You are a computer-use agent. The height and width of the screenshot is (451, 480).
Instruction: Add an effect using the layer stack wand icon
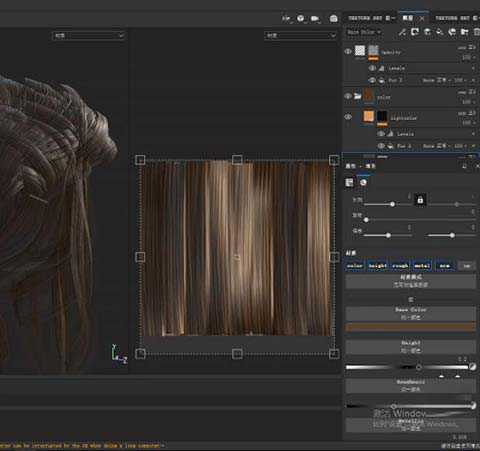[403, 32]
